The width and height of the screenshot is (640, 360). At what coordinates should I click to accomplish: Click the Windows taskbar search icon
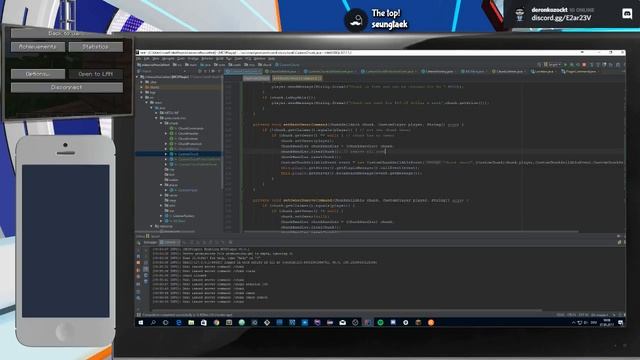[x=153, y=322]
